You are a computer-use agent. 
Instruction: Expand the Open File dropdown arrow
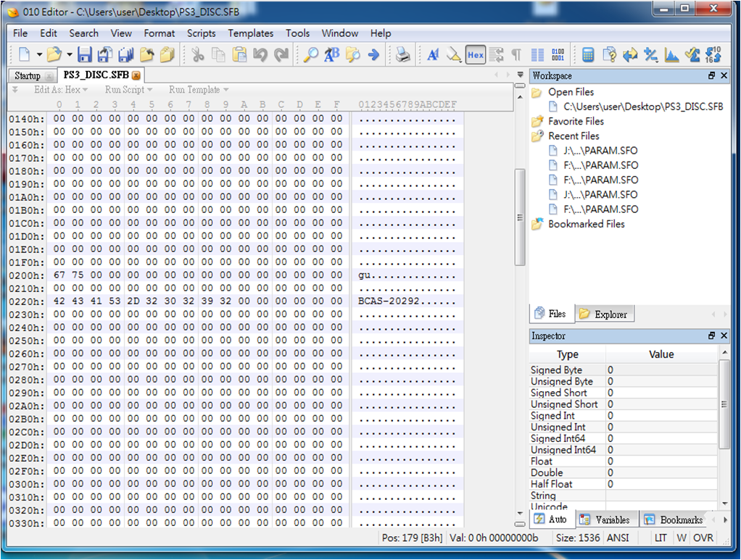click(70, 55)
